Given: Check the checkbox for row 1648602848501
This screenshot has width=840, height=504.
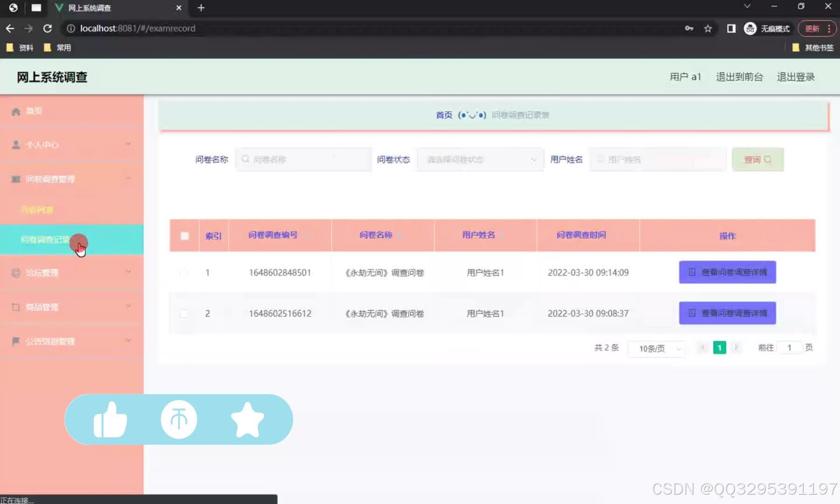Looking at the screenshot, I should tap(184, 273).
